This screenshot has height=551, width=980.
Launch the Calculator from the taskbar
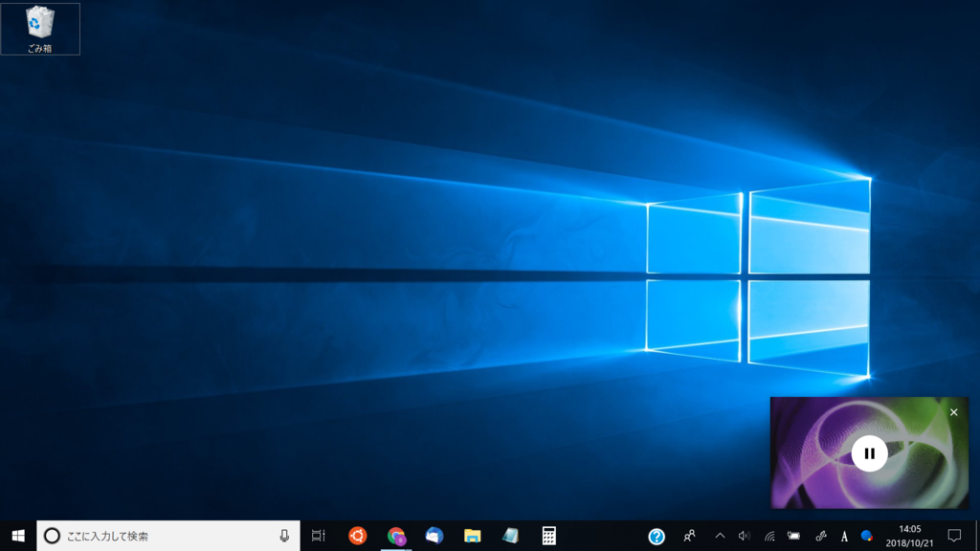click(x=548, y=536)
